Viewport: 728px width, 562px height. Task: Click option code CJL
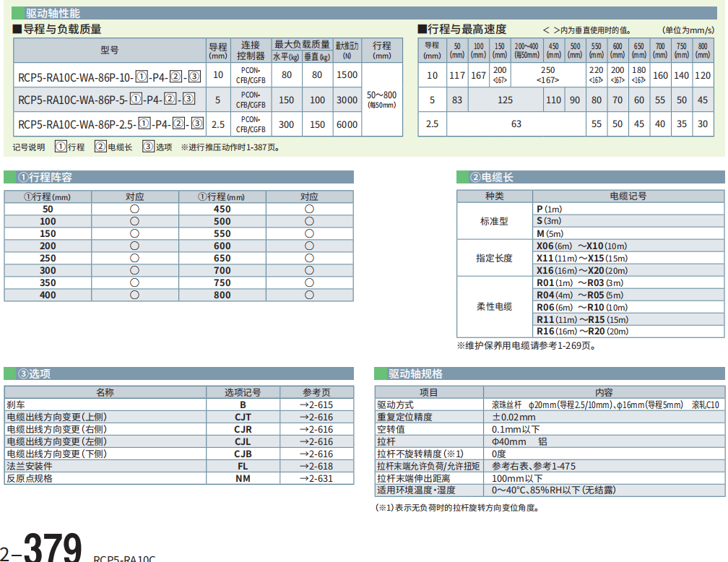click(243, 441)
